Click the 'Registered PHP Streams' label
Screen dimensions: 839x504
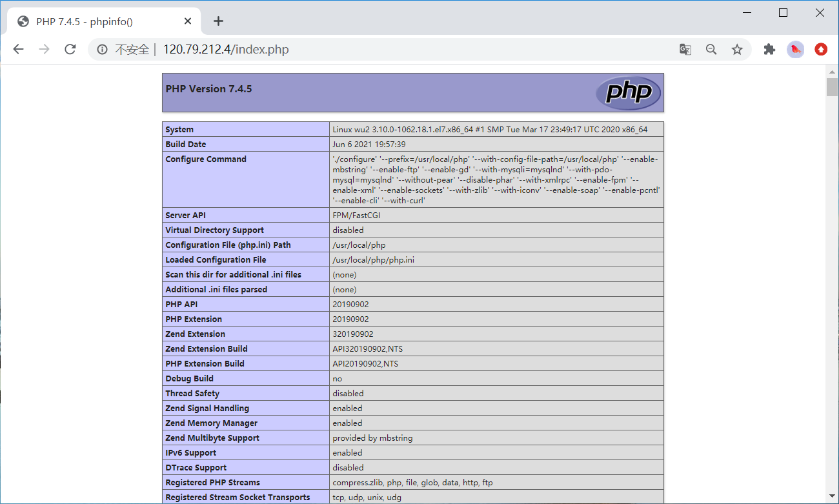coord(213,483)
